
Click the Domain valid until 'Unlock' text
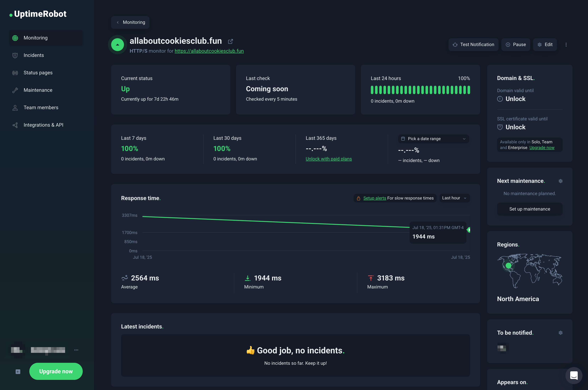[515, 99]
